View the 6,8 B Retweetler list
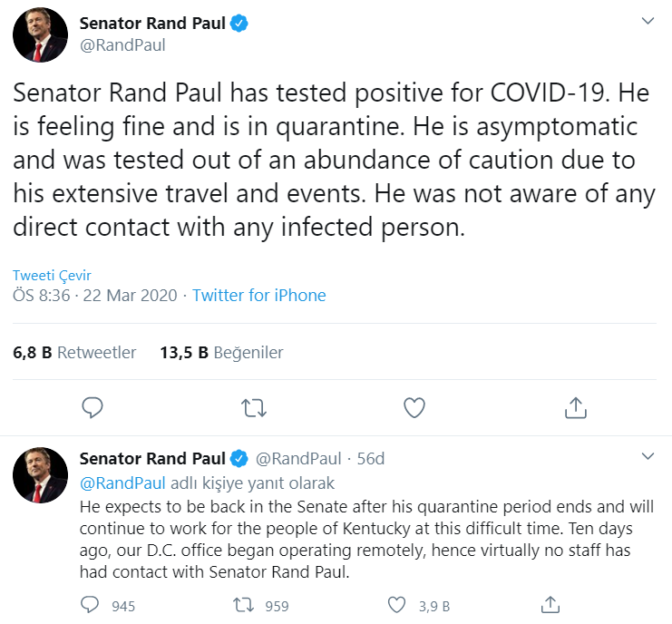 click(x=74, y=352)
